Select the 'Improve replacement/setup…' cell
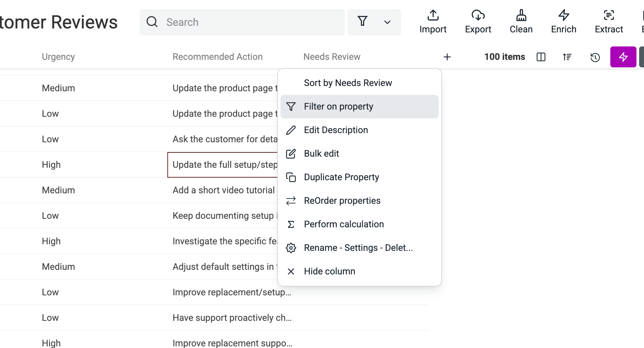Screen dimensions: 644x348 233,292
